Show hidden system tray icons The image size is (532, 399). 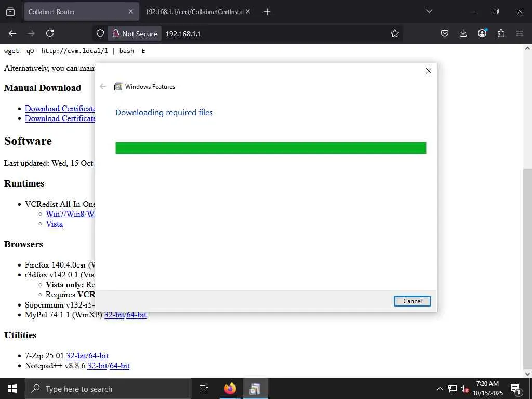coord(440,389)
